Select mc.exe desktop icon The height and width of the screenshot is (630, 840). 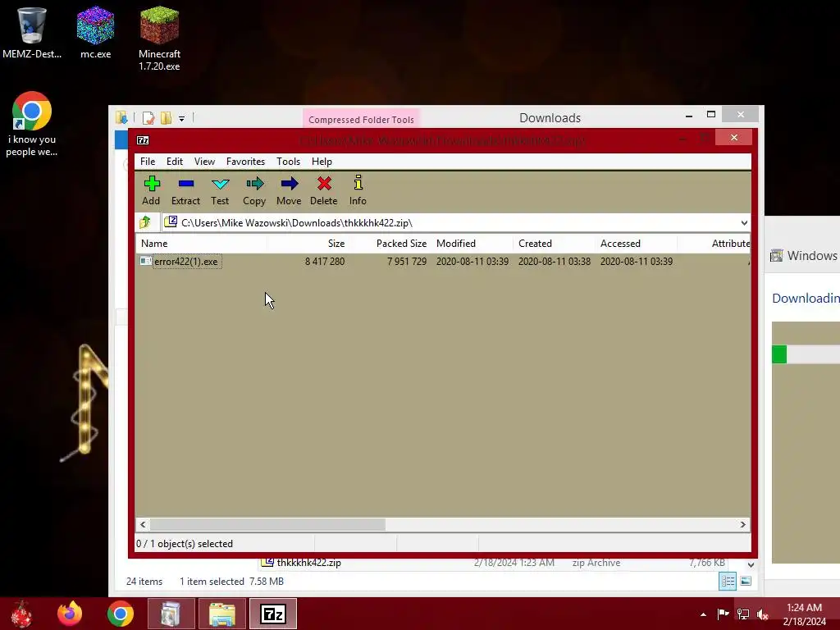click(95, 32)
